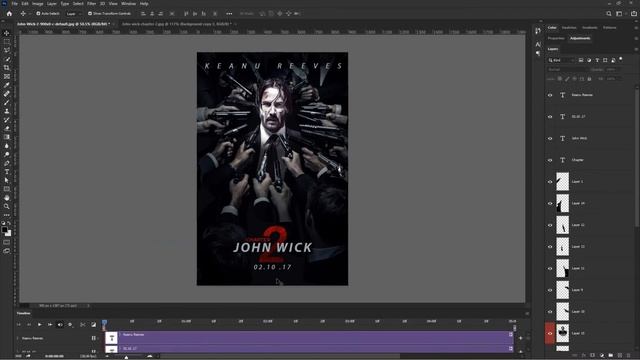The width and height of the screenshot is (640, 360).
Task: Expand the Keanu Reeves timeline track
Action: click(x=18, y=338)
